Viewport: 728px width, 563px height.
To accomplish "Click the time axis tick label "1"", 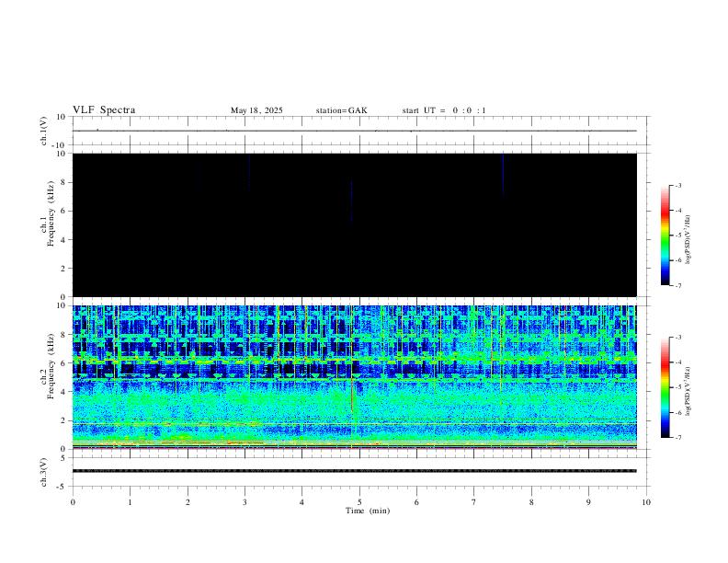I will tap(130, 502).
